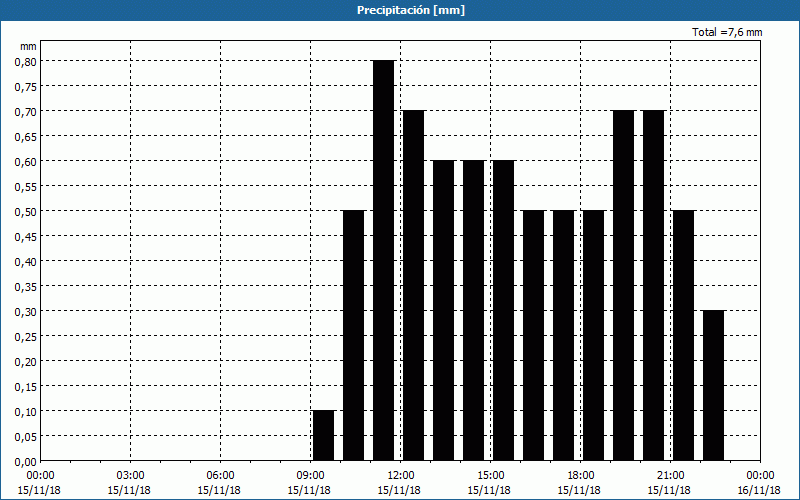Screen dimensions: 800x500
Task: Select the 0,05 y-axis value
Action: click(26, 436)
